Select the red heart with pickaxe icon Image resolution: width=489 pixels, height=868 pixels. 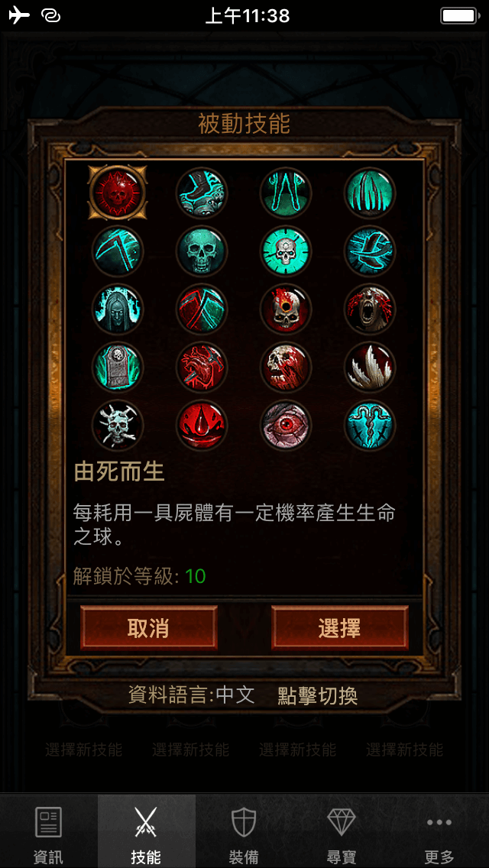pos(202,368)
